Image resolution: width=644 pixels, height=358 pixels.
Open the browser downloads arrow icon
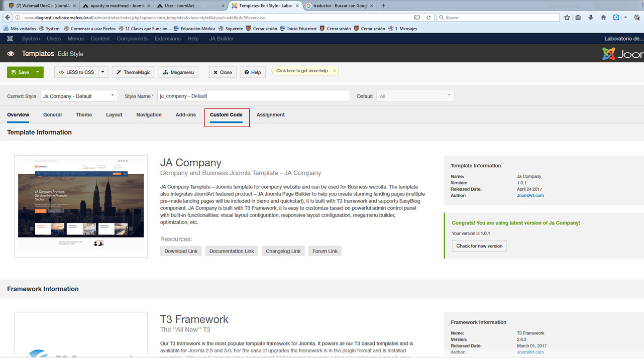tap(591, 18)
